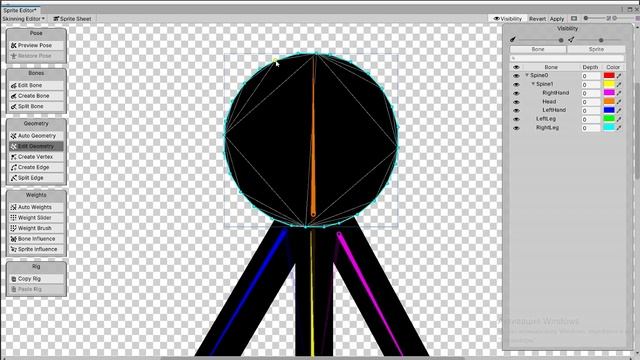
Task: Click the bone opacity slider handle
Action: pyautogui.click(x=561, y=40)
